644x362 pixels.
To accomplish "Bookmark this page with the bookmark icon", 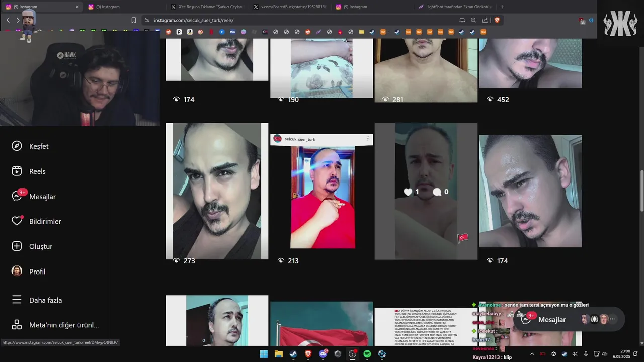I will (x=134, y=20).
